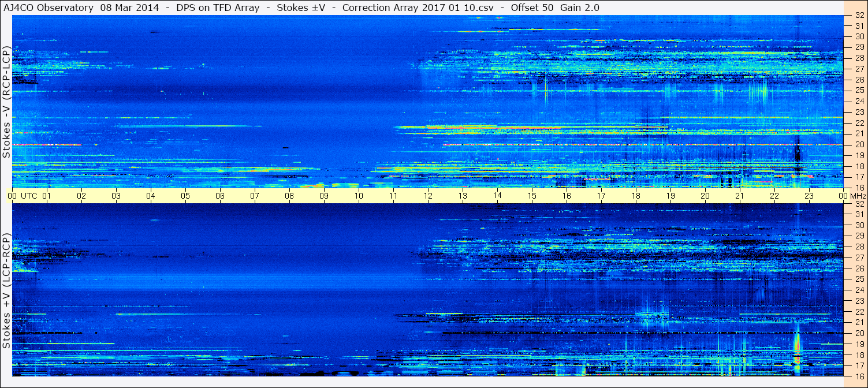
Task: Select the 12 hour time marker
Action: (428, 196)
